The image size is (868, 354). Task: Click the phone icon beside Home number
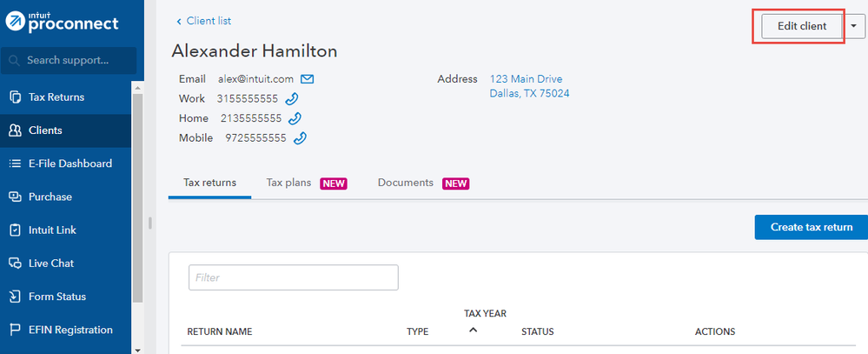295,118
